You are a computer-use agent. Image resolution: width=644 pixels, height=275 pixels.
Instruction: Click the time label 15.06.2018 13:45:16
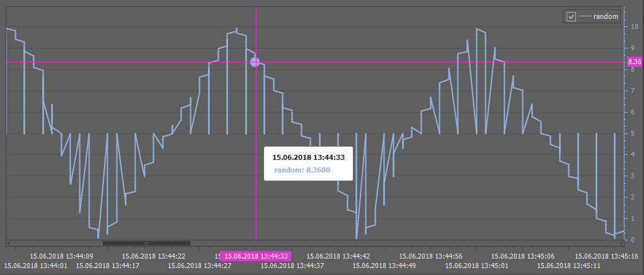click(606, 256)
